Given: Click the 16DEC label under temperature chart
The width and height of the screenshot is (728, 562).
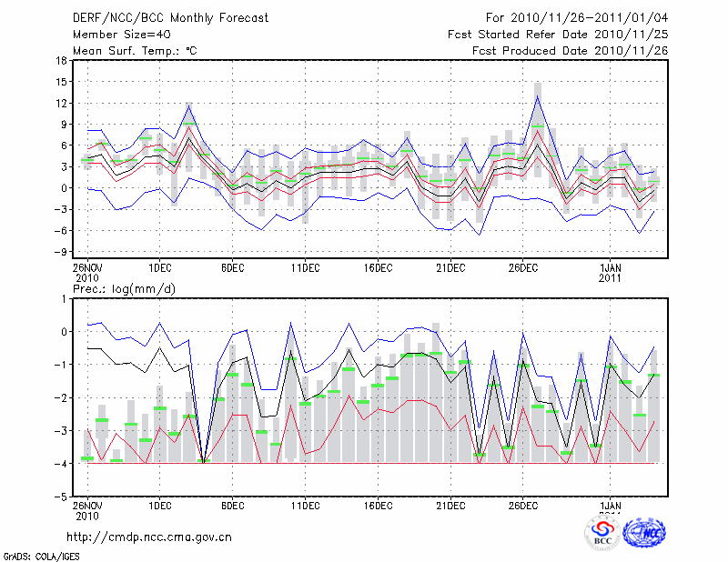Looking at the screenshot, I should (378, 267).
